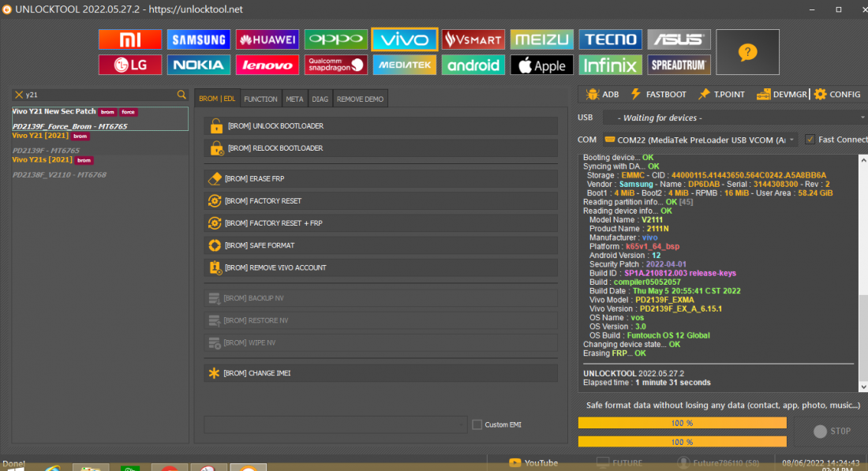Run [BROM] FACTORY RESET + FRP
Viewport: 868px width, 471px height.
pos(381,222)
